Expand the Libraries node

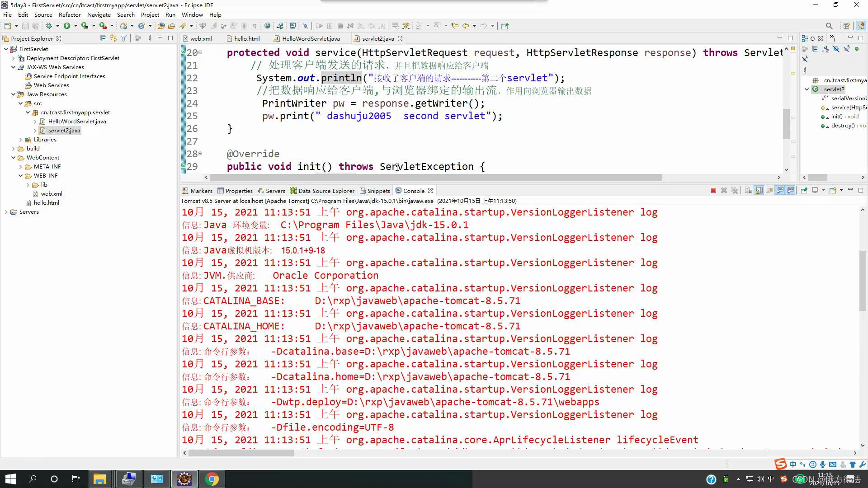click(x=20, y=139)
